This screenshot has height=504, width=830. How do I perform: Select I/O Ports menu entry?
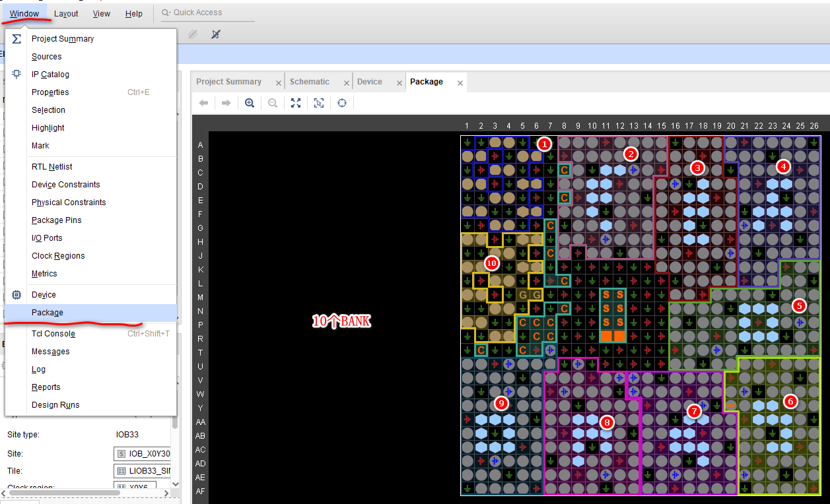(90, 238)
